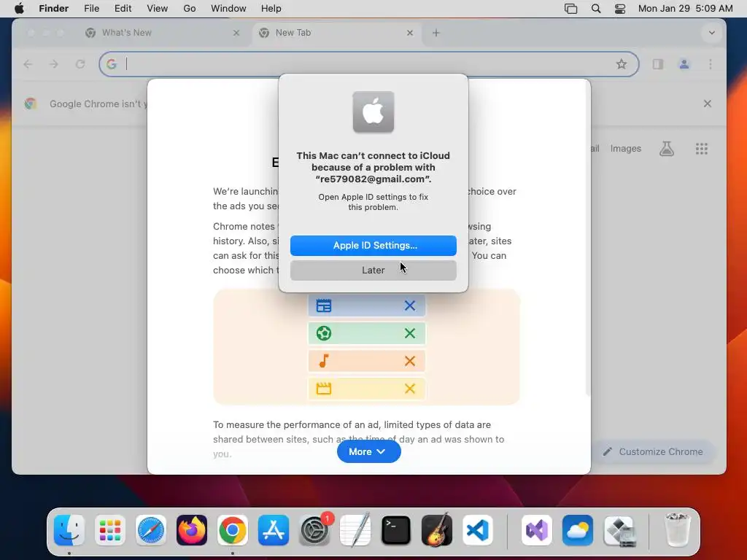Open a new Chrome tab with the plus button

(436, 33)
